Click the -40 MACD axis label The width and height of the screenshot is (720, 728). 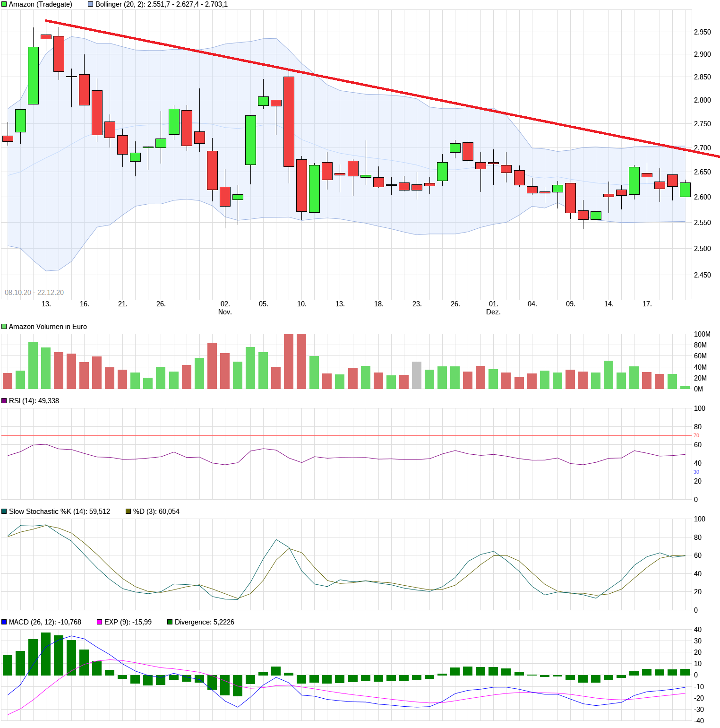(x=698, y=721)
